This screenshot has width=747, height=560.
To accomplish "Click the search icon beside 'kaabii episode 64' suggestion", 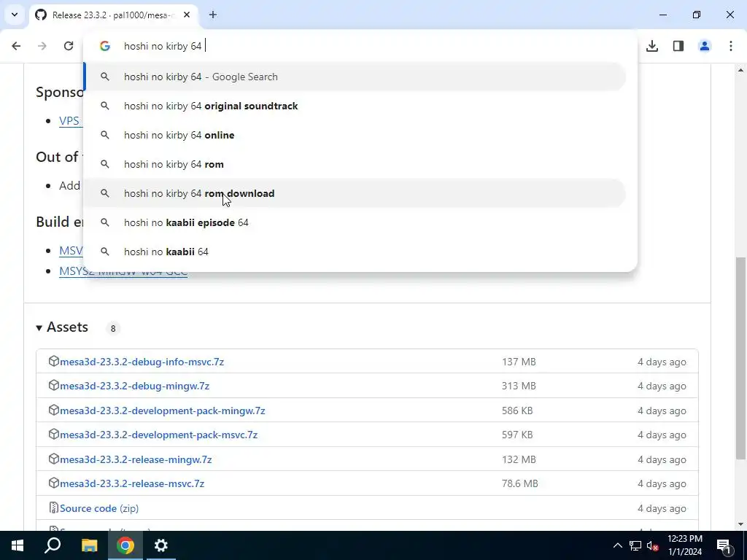I will tap(105, 222).
